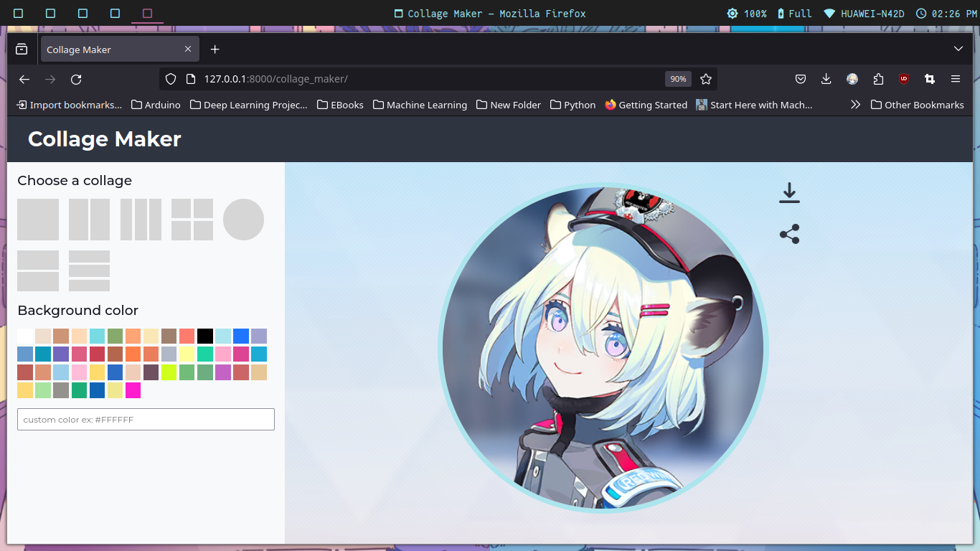This screenshot has height=551, width=980.
Task: Choose the two-column collage layout
Action: click(x=89, y=220)
